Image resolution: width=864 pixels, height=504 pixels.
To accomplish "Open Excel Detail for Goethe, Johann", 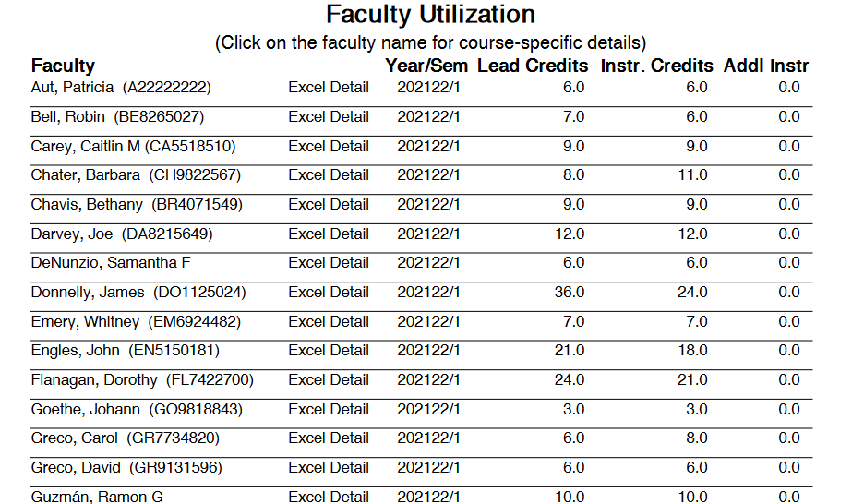I will pos(329,410).
